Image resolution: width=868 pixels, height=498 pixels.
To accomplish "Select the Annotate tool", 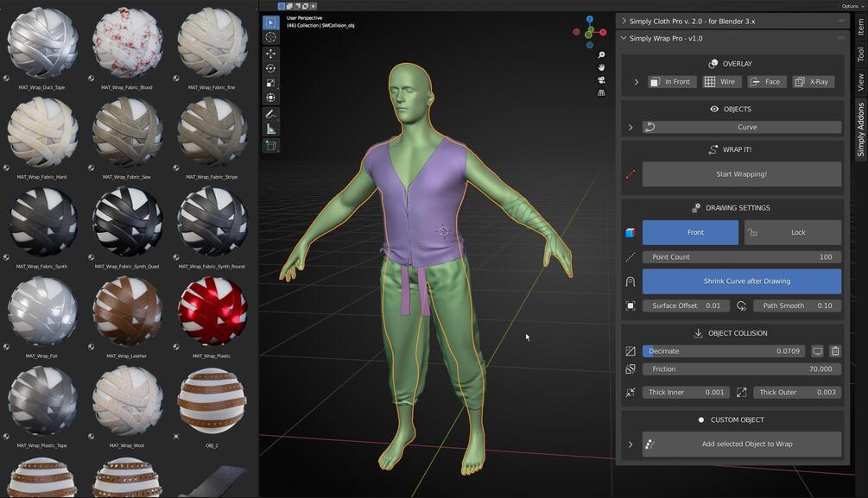I will [270, 114].
